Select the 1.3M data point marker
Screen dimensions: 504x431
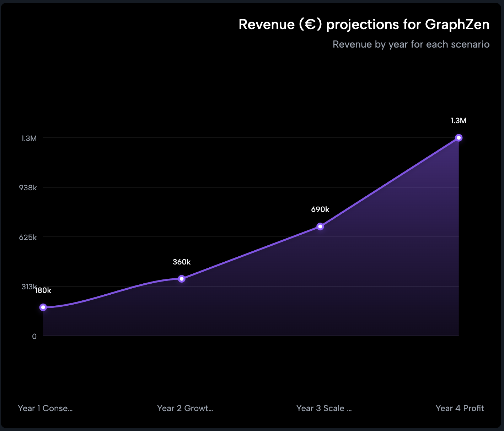point(459,137)
